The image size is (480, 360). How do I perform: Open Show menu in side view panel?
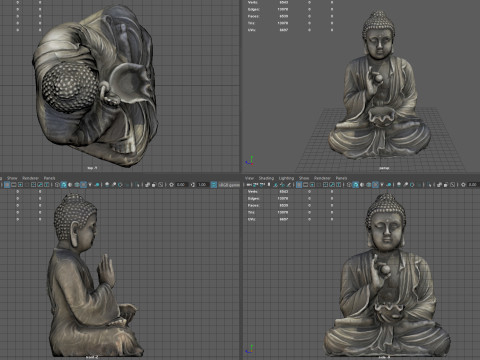tap(12, 178)
